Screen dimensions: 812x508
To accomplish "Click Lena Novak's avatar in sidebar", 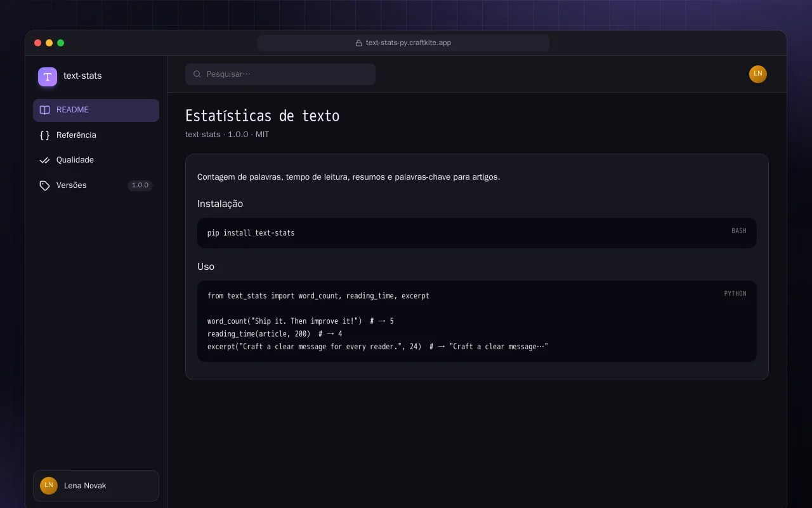I will [x=49, y=486].
